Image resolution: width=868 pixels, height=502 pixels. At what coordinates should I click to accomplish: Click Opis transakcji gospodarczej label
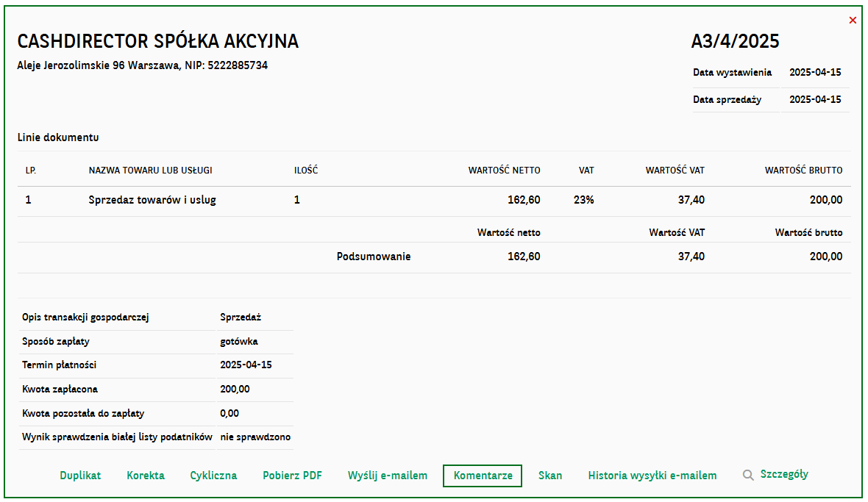coord(85,318)
